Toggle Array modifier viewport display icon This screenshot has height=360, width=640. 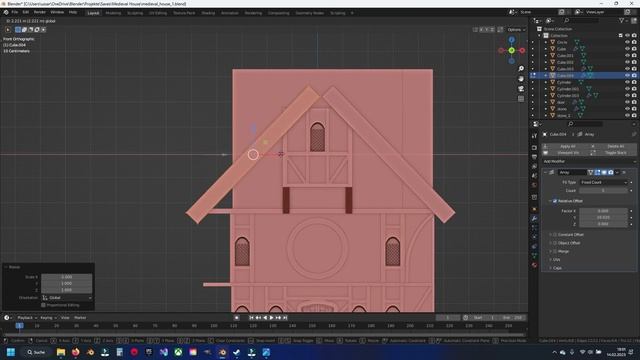(604, 172)
